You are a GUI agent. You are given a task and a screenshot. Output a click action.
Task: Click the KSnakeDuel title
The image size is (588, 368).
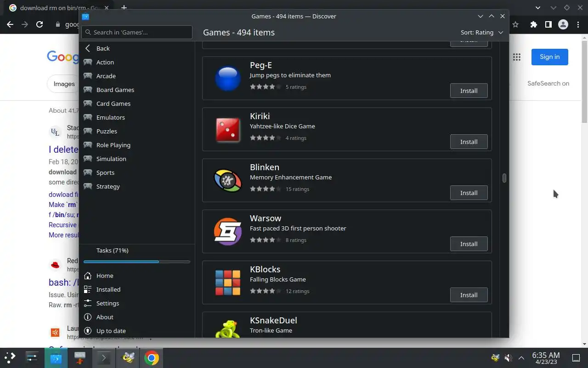point(273,320)
